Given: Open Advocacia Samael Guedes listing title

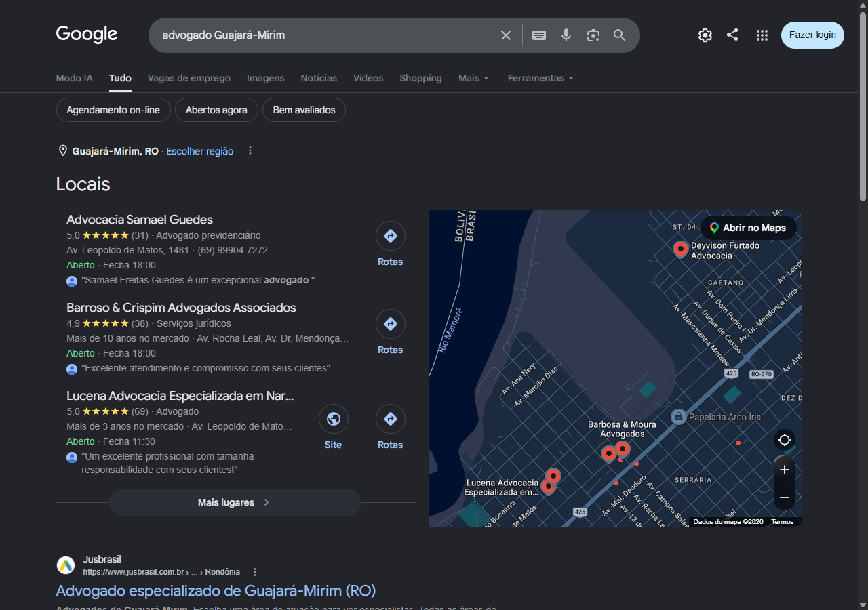Looking at the screenshot, I should [140, 220].
